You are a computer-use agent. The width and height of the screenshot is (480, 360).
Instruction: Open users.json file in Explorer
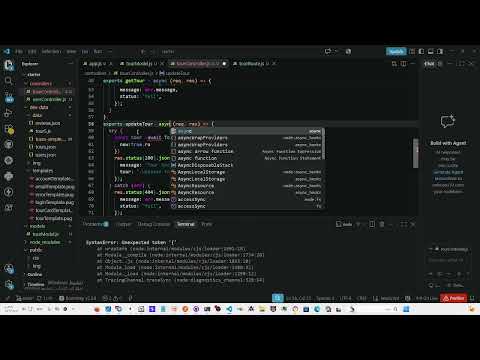(x=46, y=155)
